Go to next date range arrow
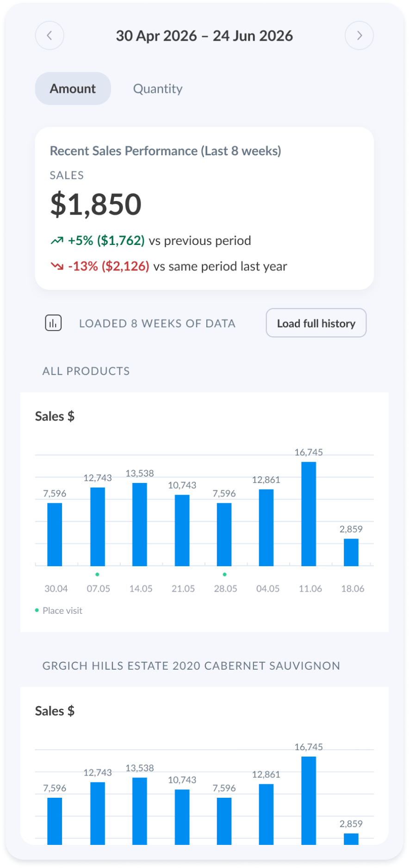 pyautogui.click(x=359, y=36)
